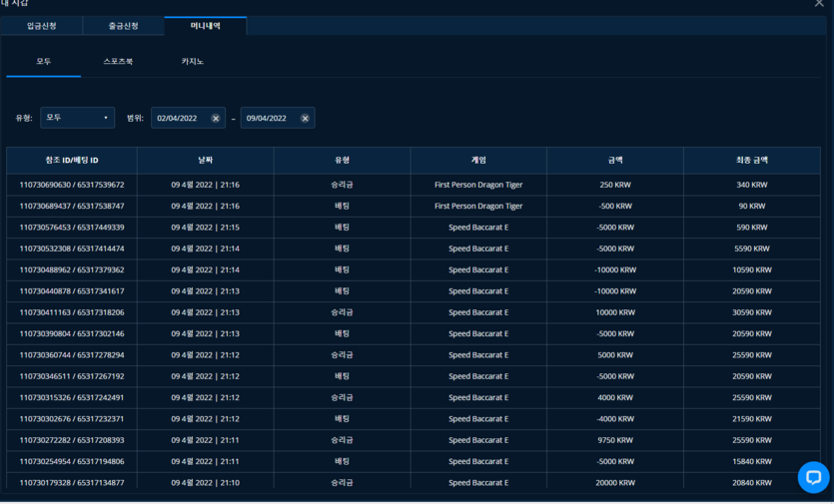This screenshot has height=504, width=834.
Task: Select ID 110730272282 / 65317208393
Action: (x=72, y=440)
